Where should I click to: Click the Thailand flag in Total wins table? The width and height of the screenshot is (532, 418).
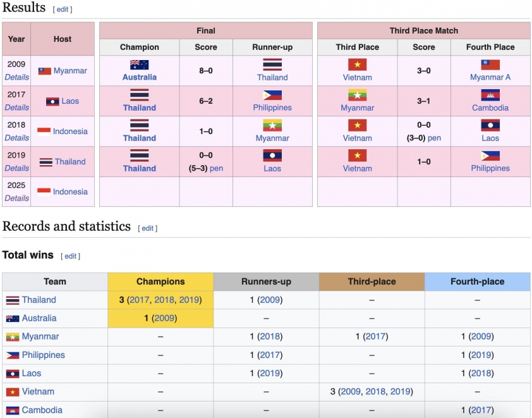13,300
